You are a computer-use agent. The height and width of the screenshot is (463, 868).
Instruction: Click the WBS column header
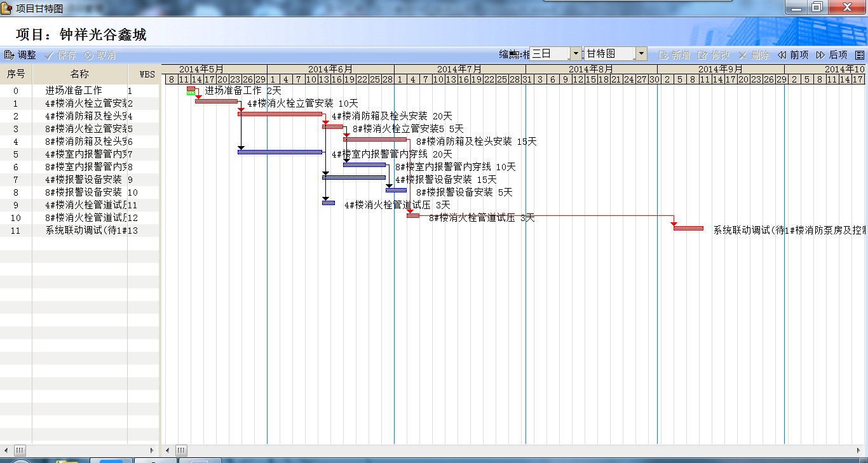click(x=147, y=74)
